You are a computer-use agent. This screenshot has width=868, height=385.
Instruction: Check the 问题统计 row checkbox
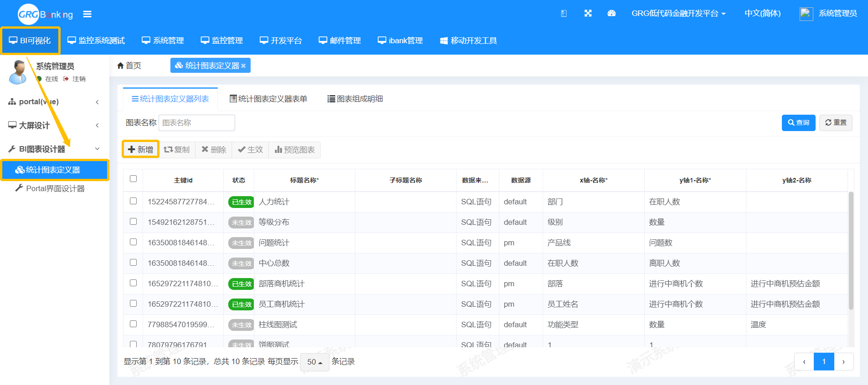[x=133, y=242]
